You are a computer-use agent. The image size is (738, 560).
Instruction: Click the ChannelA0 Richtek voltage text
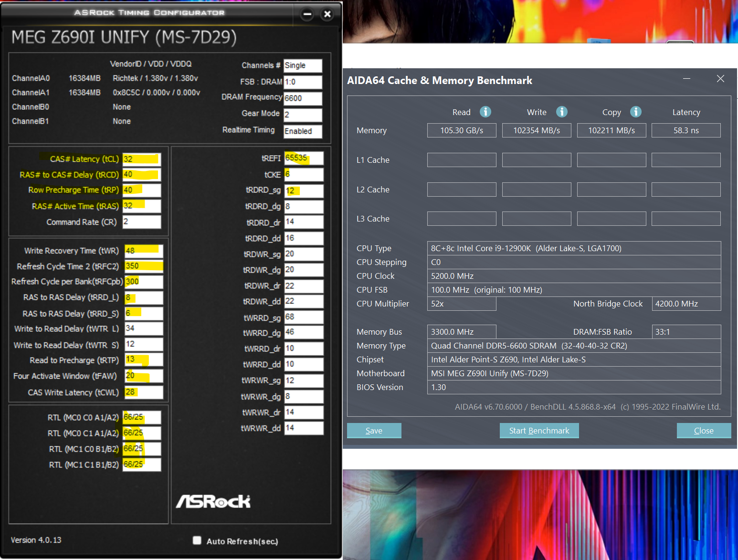[x=155, y=78]
